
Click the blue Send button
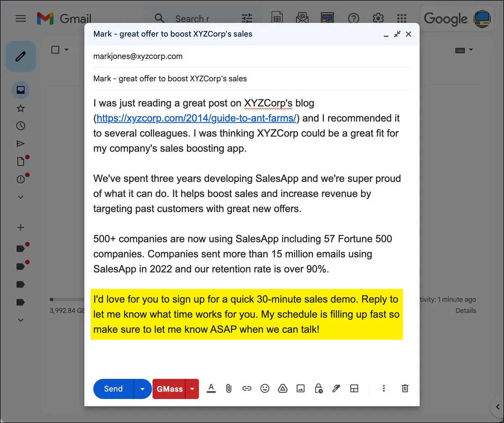pos(113,389)
